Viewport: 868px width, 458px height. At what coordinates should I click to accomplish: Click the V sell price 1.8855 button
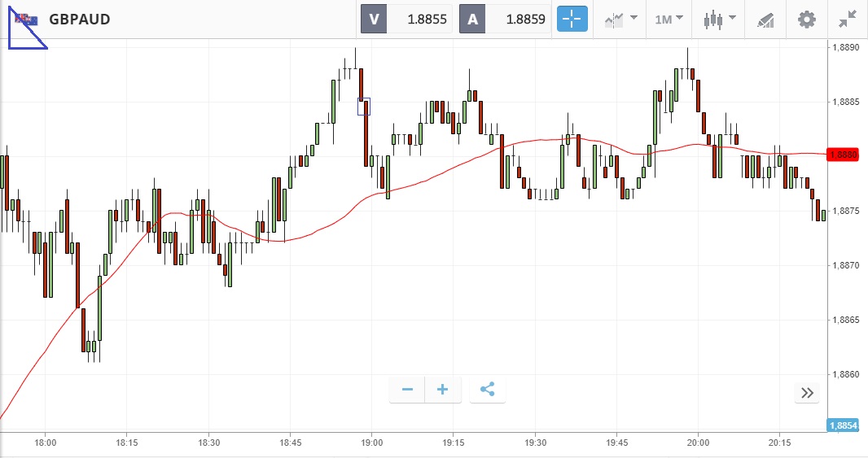(406, 20)
